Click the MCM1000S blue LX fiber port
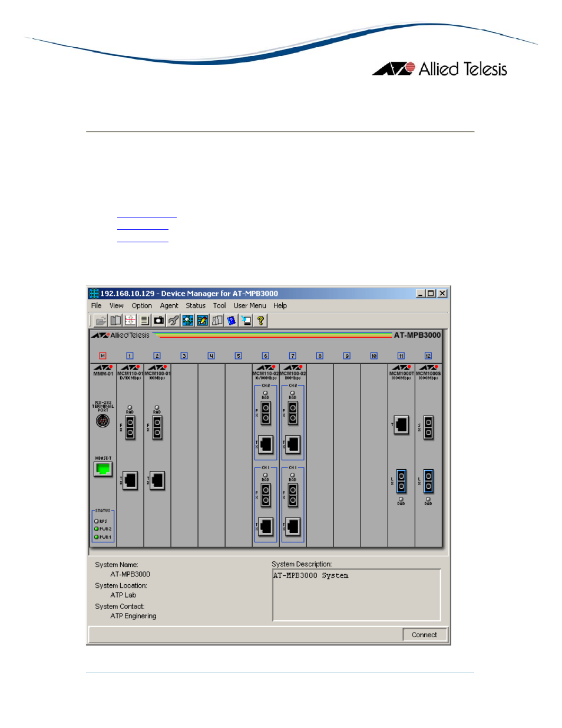This screenshot has height=728, width=562. pos(428,481)
